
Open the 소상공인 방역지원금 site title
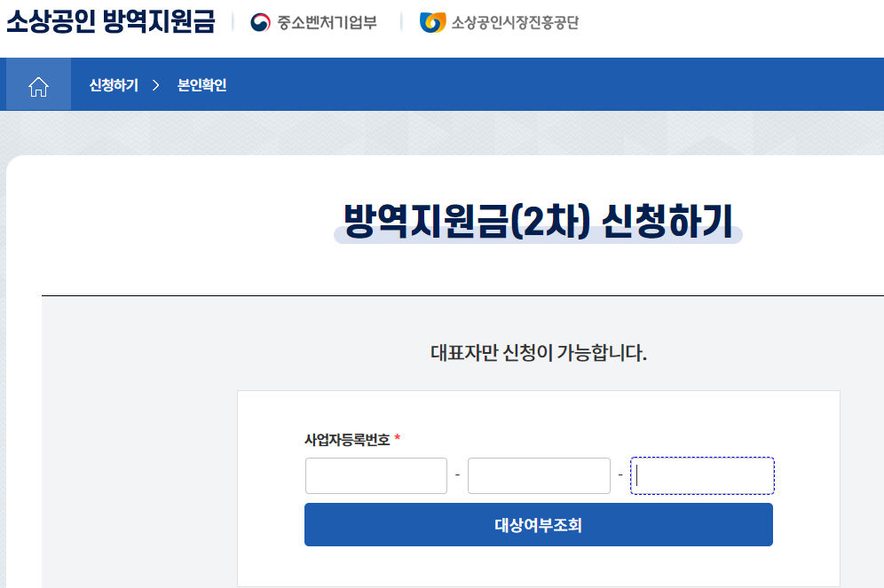pyautogui.click(x=110, y=21)
